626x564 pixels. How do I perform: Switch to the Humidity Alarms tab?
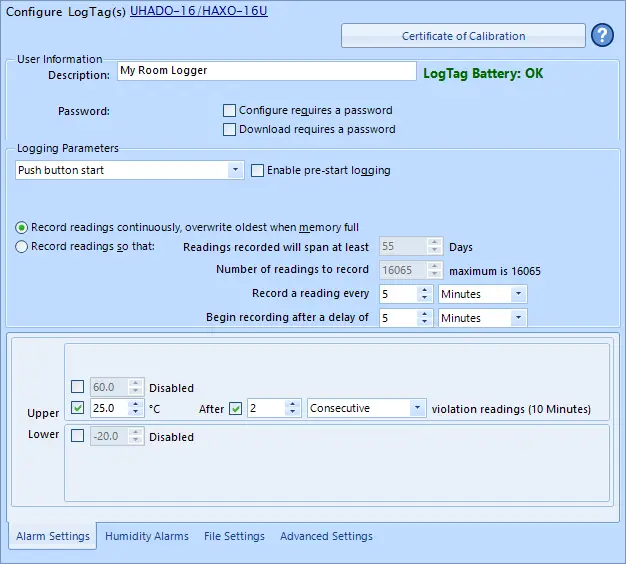[x=147, y=536]
